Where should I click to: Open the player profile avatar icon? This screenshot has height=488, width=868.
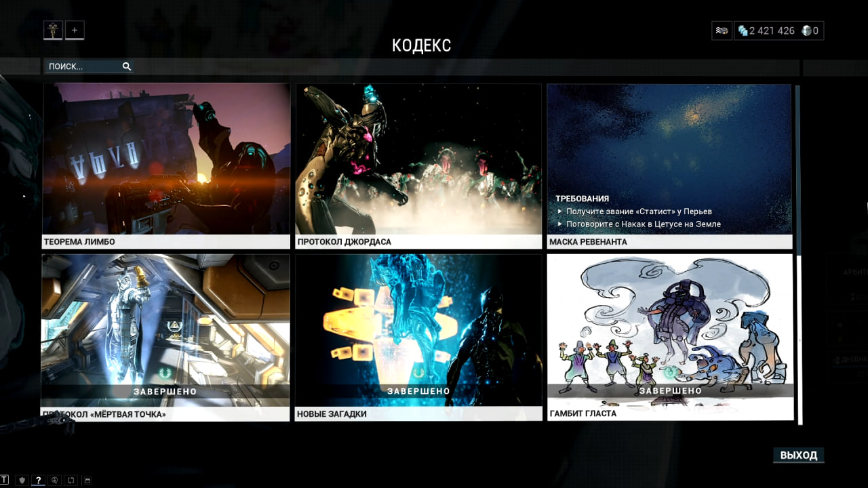coord(53,30)
